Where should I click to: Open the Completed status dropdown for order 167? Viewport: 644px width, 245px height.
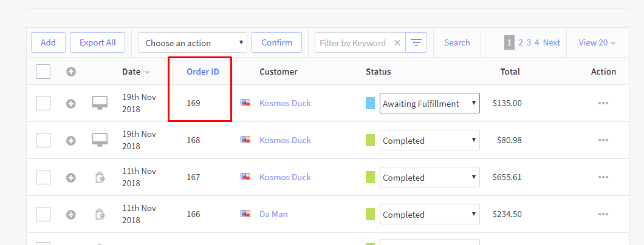[430, 177]
